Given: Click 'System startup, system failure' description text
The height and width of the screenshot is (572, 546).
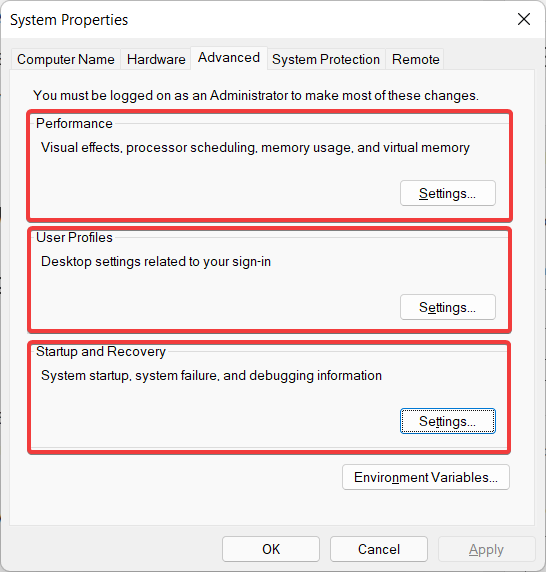Looking at the screenshot, I should (211, 375).
